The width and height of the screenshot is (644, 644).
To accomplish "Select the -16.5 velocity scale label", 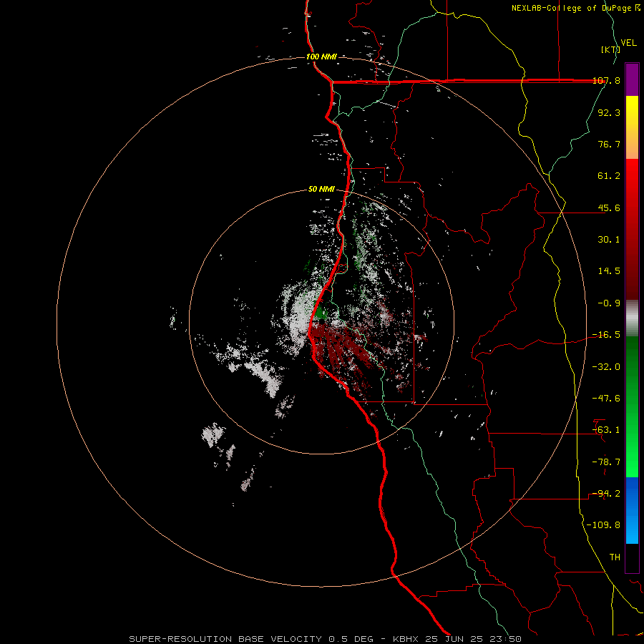I will tap(607, 335).
